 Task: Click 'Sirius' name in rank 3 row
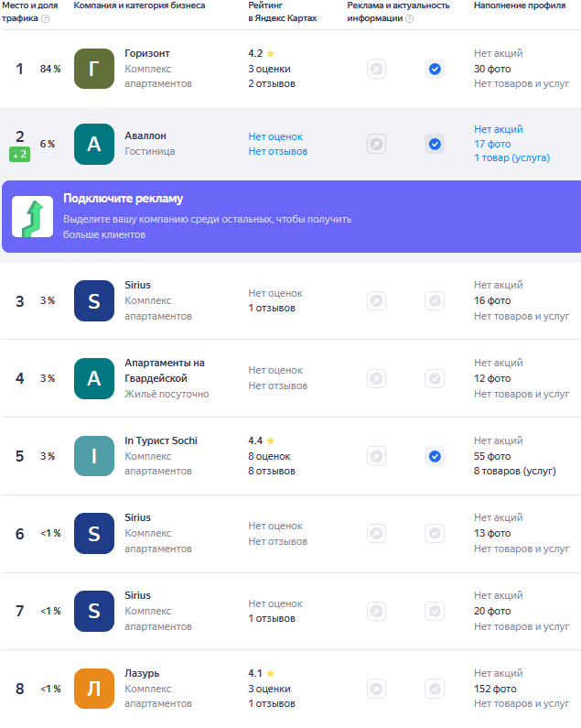point(137,285)
